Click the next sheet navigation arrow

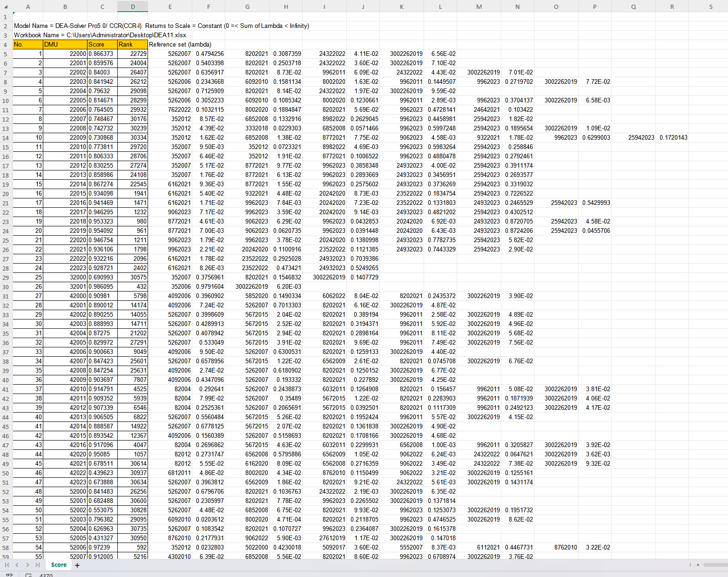[x=27, y=565]
